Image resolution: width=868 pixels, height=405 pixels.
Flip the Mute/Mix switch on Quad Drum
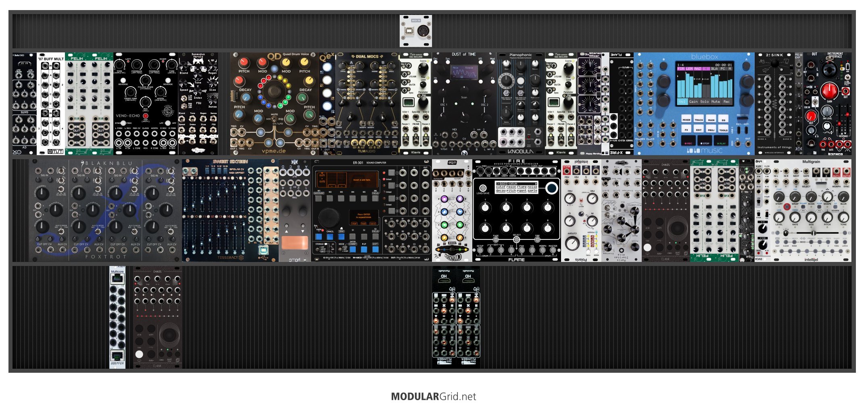click(274, 119)
